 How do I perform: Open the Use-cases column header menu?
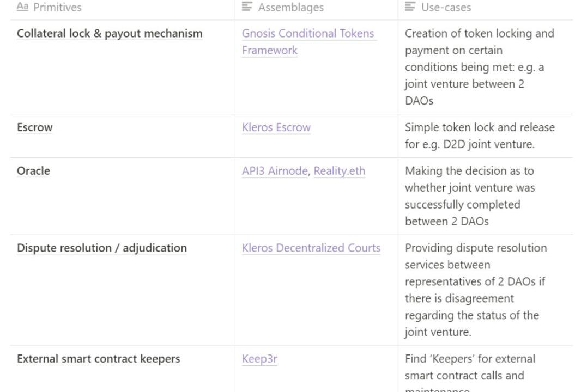click(x=486, y=7)
